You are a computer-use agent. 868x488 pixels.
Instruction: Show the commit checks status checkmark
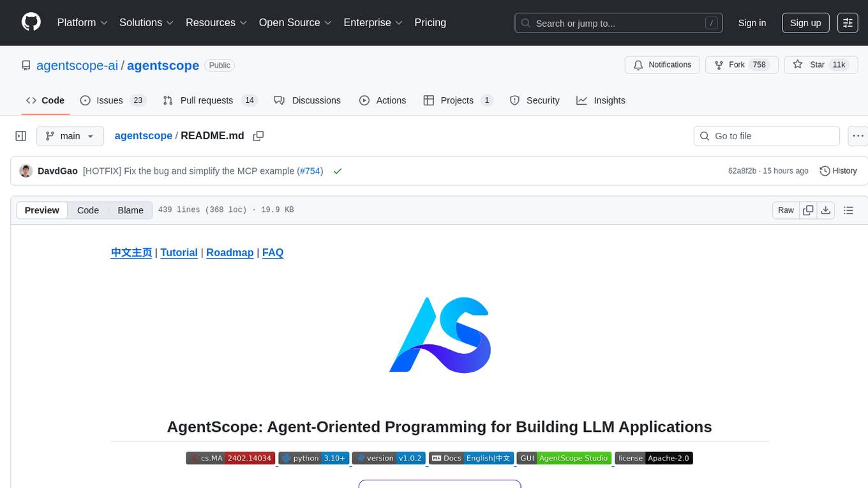pyautogui.click(x=338, y=171)
